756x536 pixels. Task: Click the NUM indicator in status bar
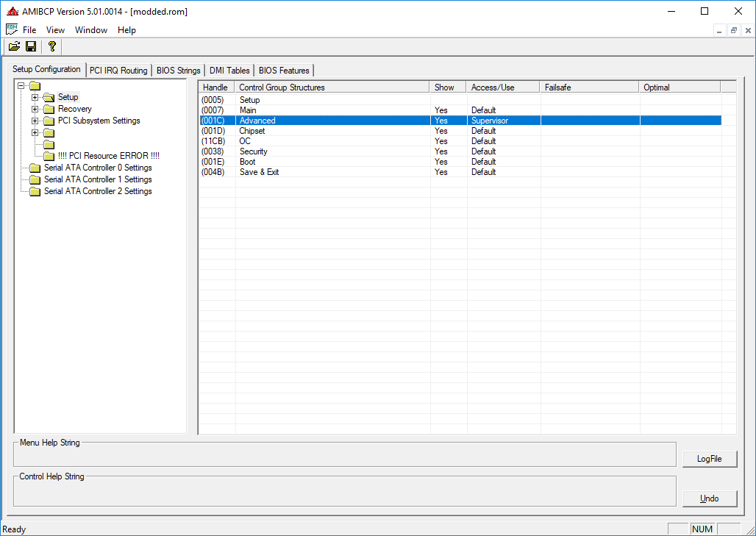click(702, 529)
